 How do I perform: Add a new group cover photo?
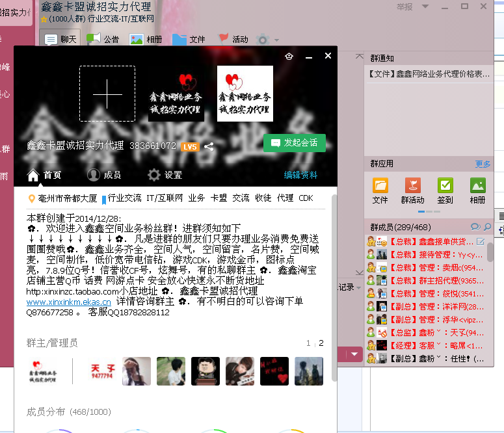[x=107, y=94]
